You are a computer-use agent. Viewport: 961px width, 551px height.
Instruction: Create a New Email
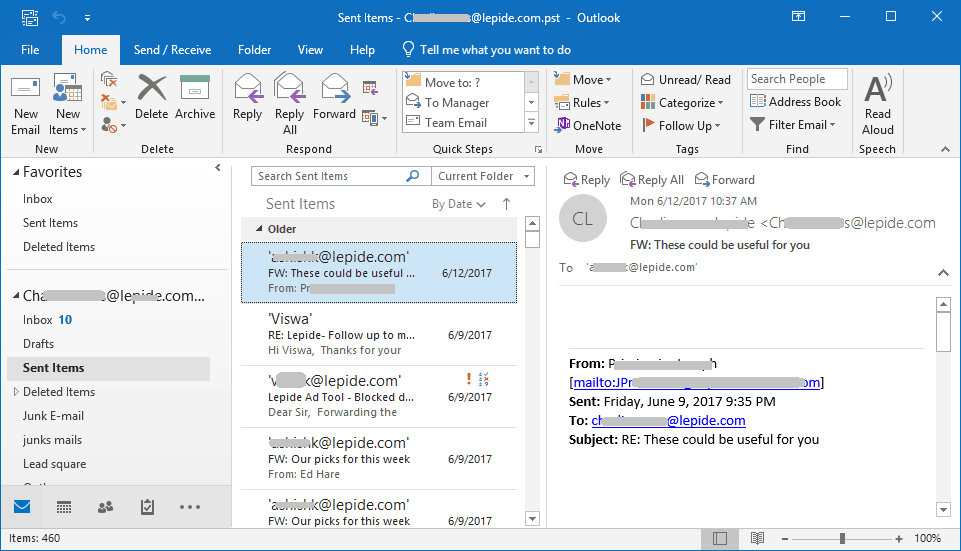tap(26, 105)
